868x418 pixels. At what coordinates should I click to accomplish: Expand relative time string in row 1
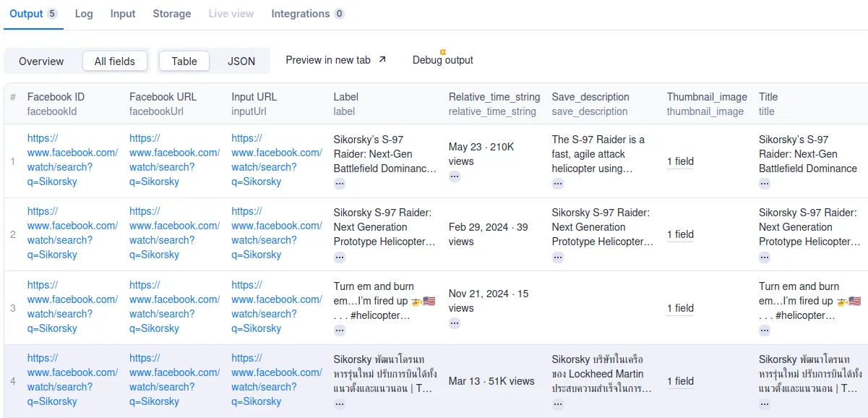click(x=455, y=176)
